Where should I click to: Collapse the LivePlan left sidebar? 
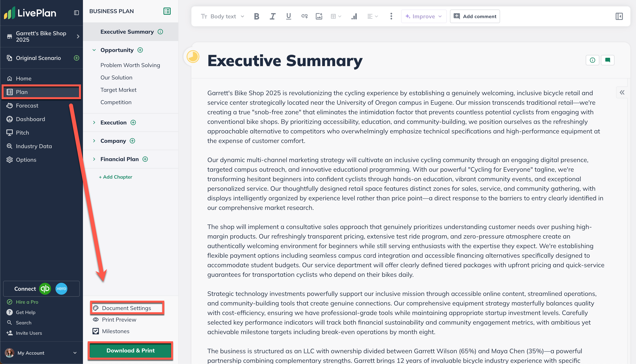click(76, 13)
